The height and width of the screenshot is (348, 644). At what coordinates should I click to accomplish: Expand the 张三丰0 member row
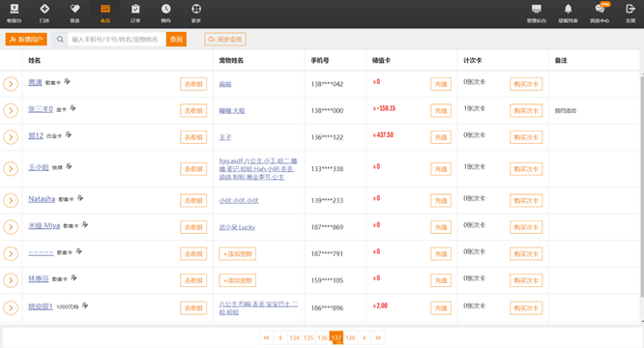coord(11,111)
